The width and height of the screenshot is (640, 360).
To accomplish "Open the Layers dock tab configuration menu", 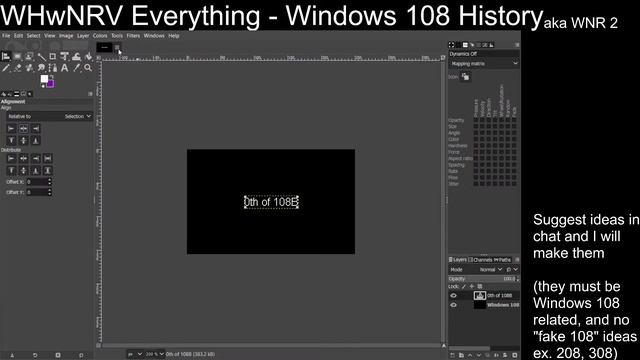I will 517,260.
